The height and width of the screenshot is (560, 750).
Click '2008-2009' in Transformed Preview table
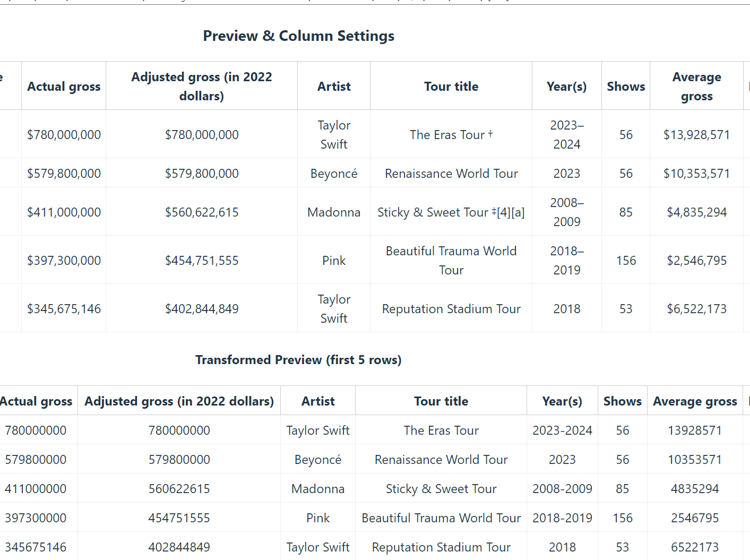[x=562, y=489]
